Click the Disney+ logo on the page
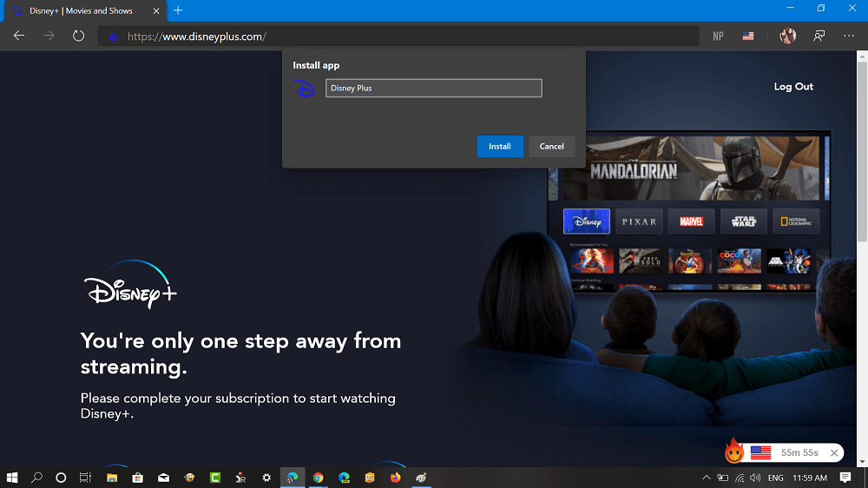The height and width of the screenshot is (488, 868). point(131,285)
